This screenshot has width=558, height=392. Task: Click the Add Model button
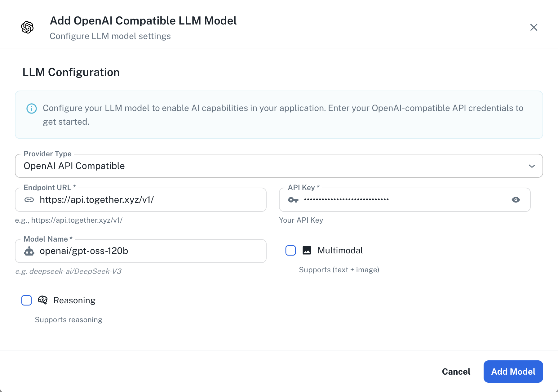(513, 372)
